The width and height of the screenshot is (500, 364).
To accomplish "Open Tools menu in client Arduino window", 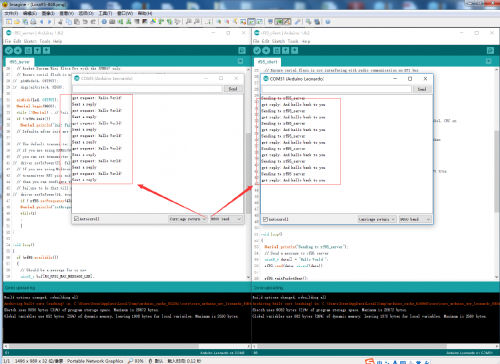I will [x=293, y=41].
